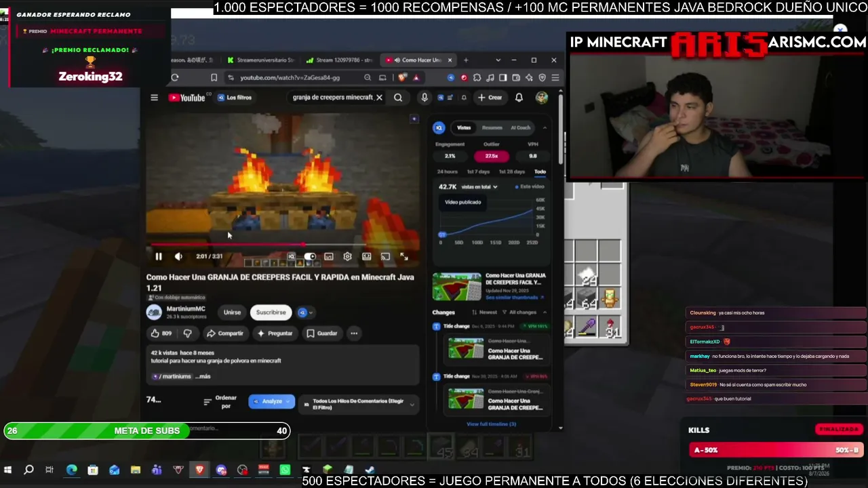868x488 pixels.
Task: Open a new browser tab
Action: 466,60
